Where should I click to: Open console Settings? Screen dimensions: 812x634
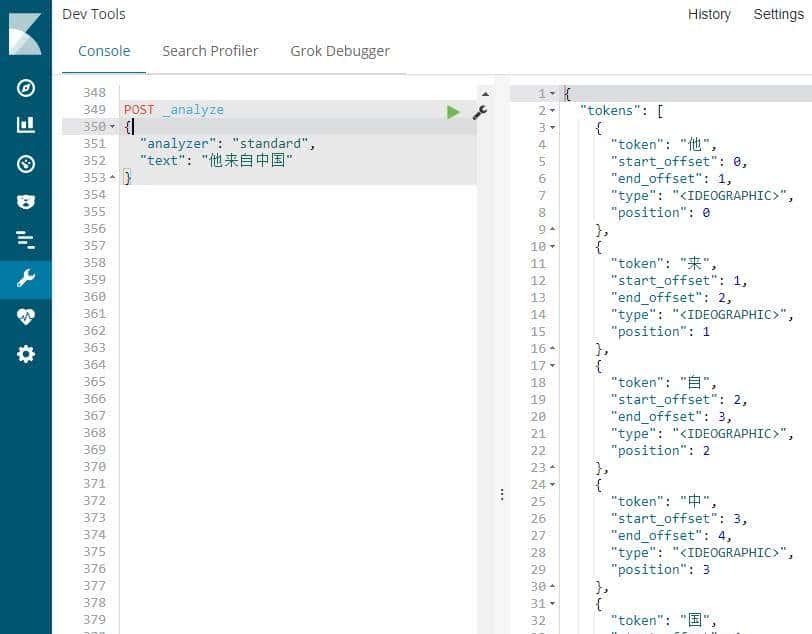(778, 14)
